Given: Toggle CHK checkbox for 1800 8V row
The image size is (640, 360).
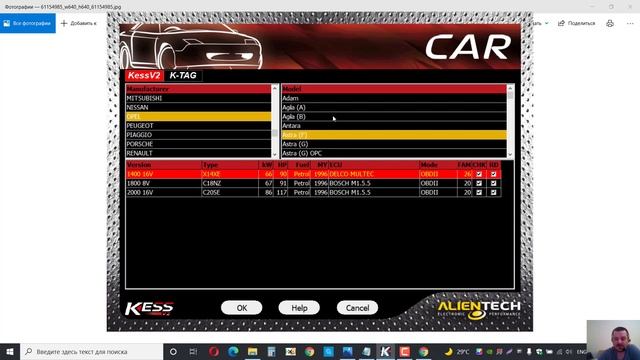Looking at the screenshot, I should 479,183.
